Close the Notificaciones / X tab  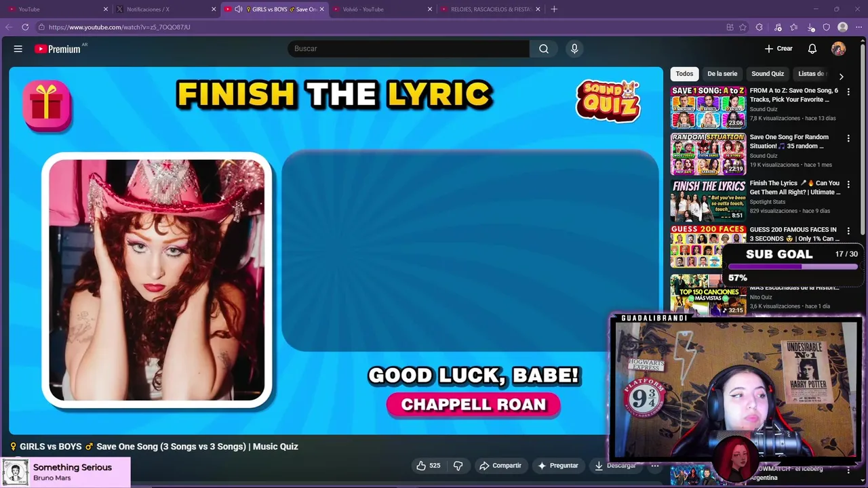[x=214, y=9]
